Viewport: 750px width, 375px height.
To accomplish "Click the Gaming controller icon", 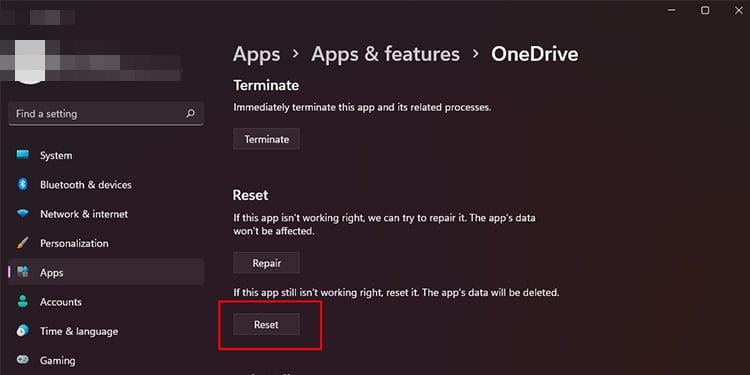I will (x=22, y=360).
